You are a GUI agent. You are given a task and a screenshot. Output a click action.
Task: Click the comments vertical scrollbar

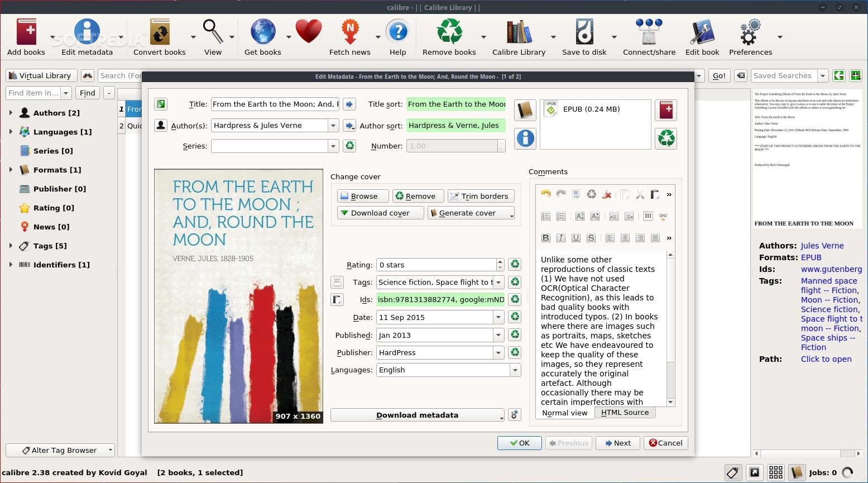coord(670,328)
